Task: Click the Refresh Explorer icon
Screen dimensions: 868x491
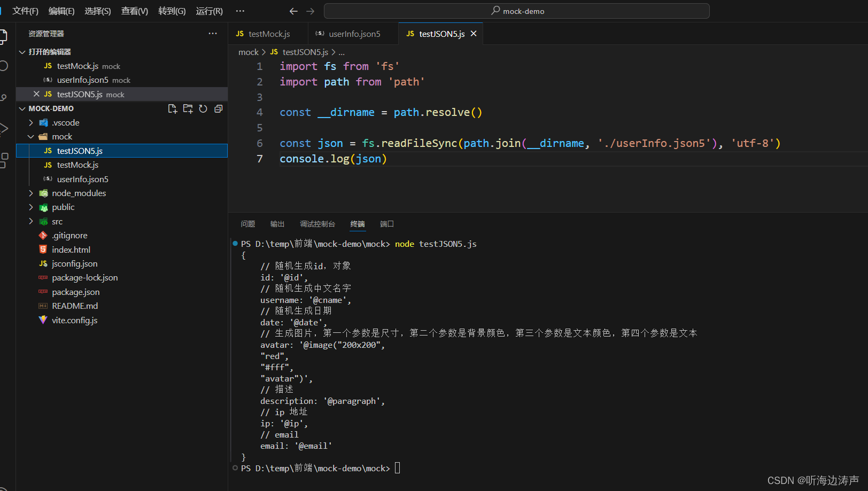Action: tap(203, 108)
